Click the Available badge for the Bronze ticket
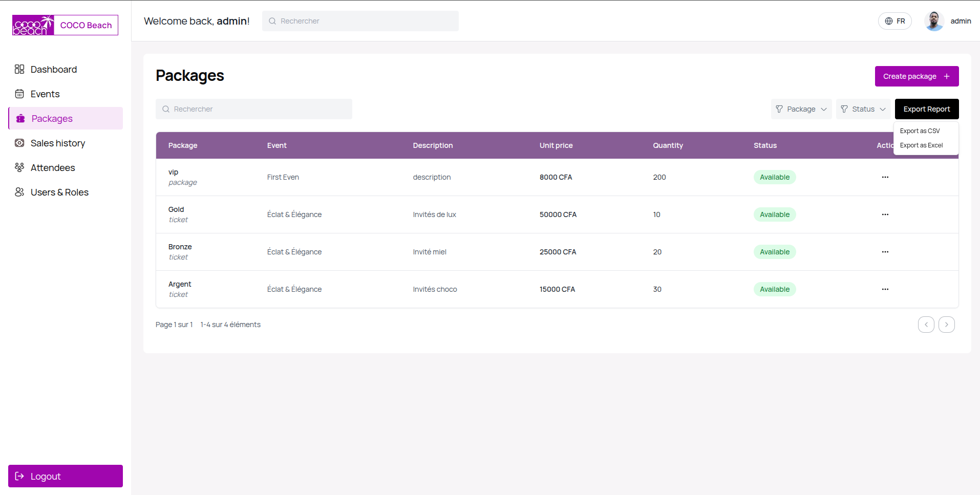The width and height of the screenshot is (980, 495). pos(774,251)
